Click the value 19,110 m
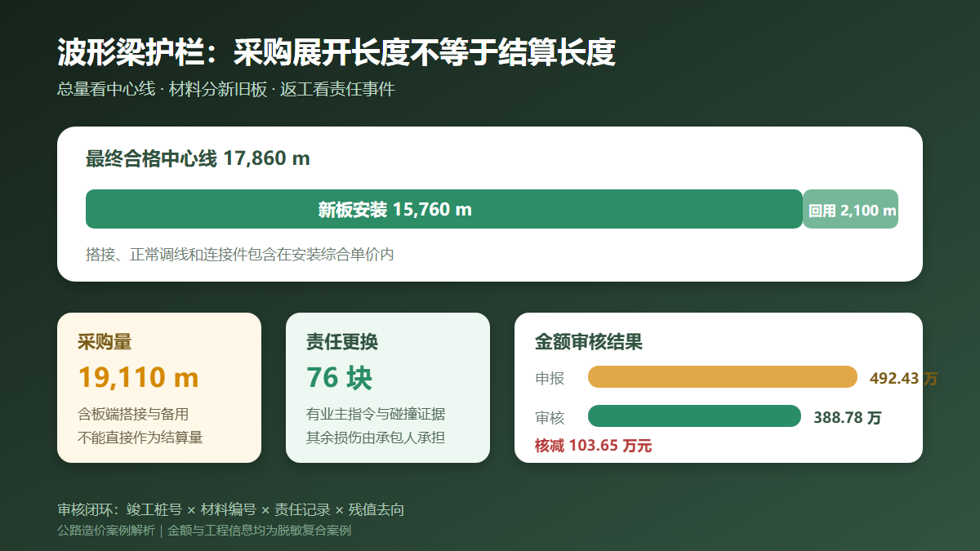Image resolution: width=980 pixels, height=551 pixels. [x=138, y=377]
